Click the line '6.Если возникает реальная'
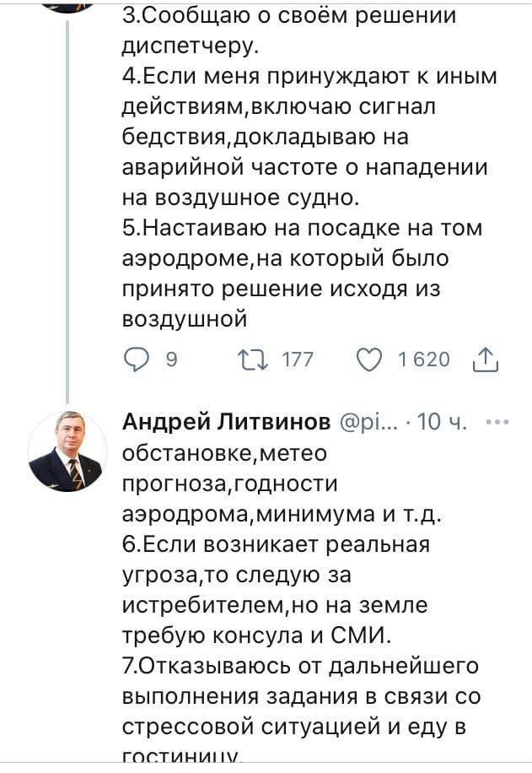Image resolution: width=532 pixels, height=773 pixels. click(277, 544)
